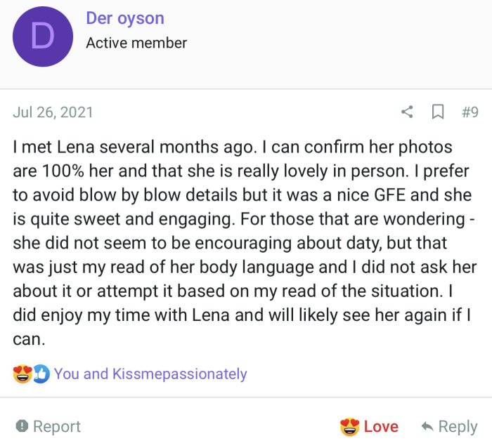Share this post using the share icon
Screen dimensions: 492x448
click(x=407, y=112)
